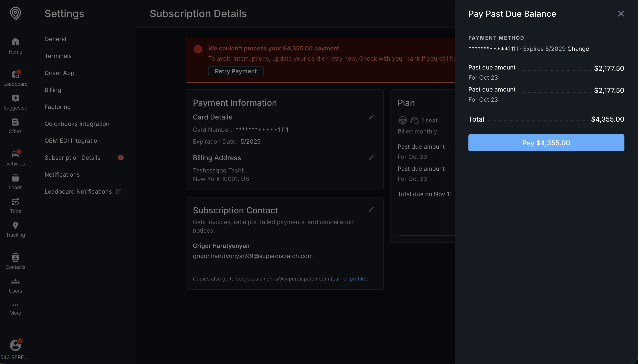Click the card number ending 1111 in panel

coord(493,49)
